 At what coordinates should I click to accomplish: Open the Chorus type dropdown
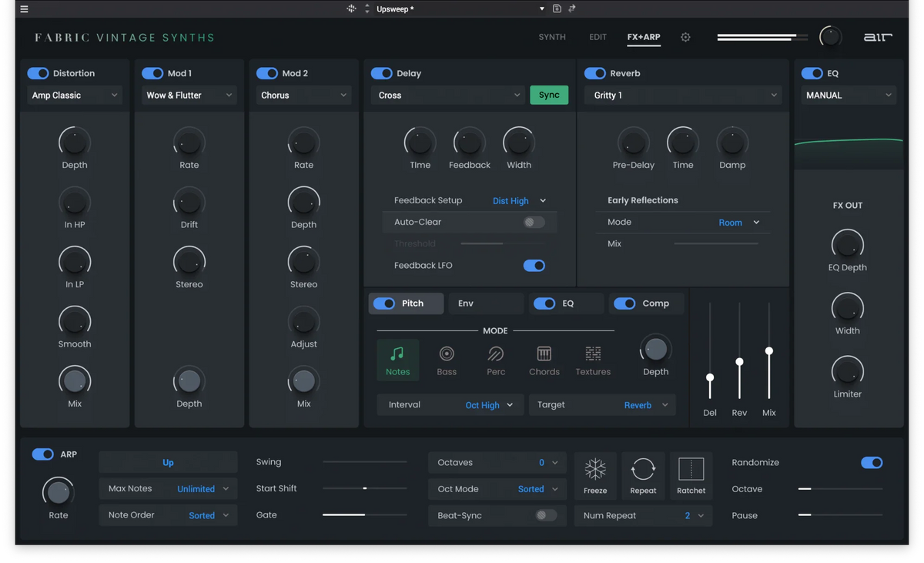[x=303, y=96]
